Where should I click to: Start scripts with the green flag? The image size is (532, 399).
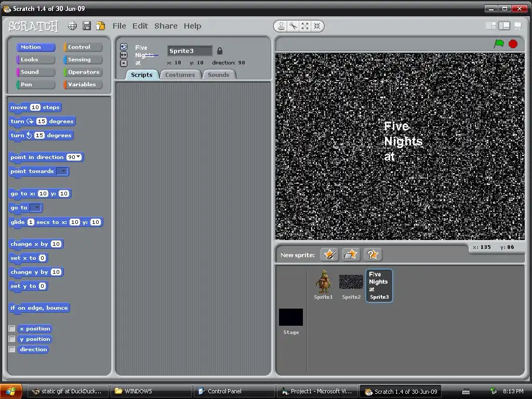[x=499, y=44]
